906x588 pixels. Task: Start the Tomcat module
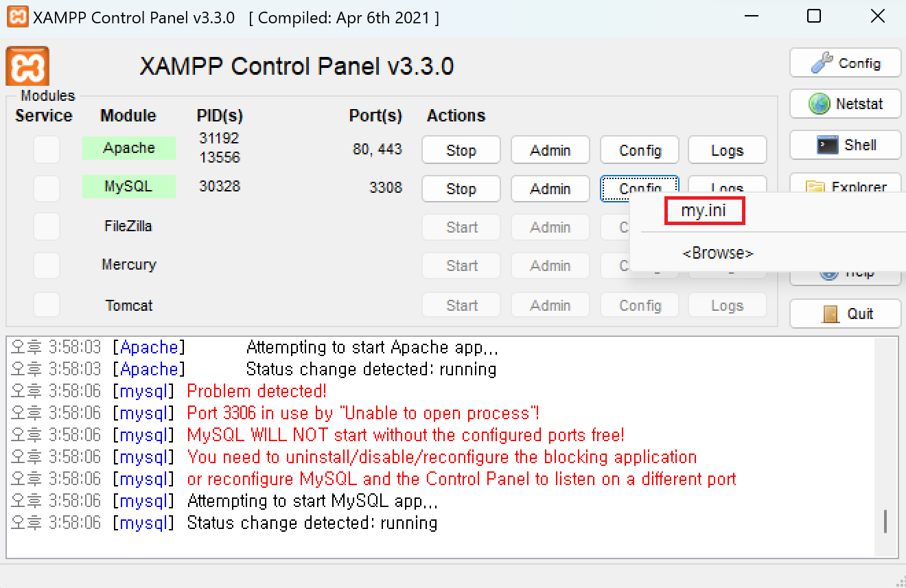pos(461,305)
